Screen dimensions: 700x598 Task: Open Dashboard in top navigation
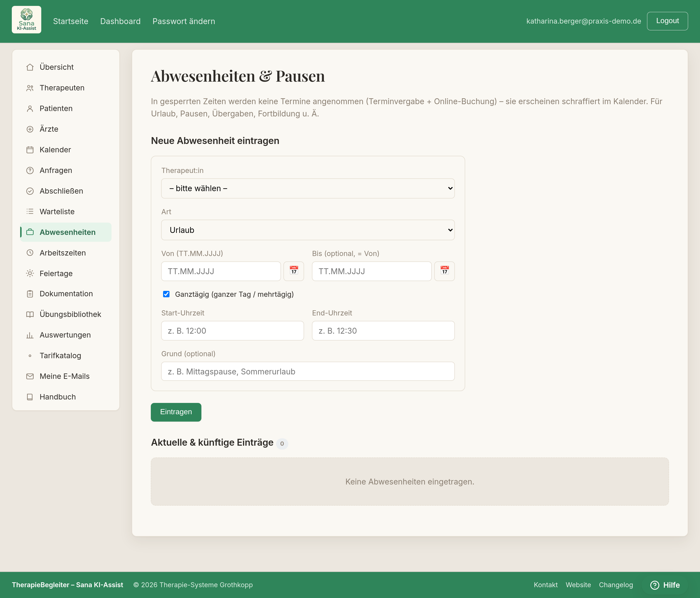pyautogui.click(x=120, y=21)
